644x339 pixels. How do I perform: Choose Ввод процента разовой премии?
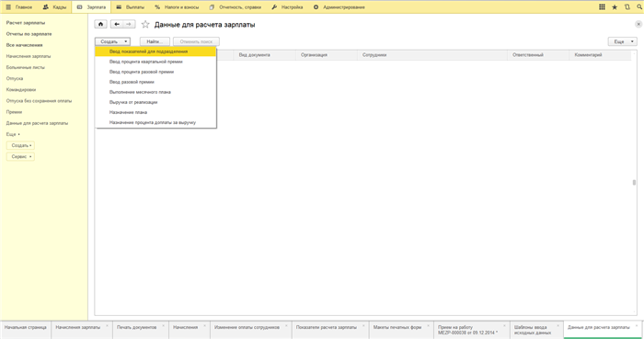tap(155, 72)
